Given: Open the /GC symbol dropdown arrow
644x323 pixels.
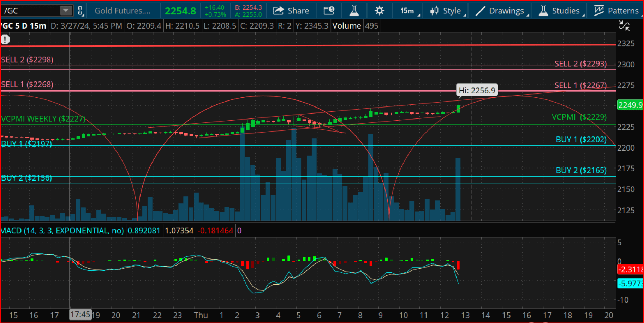Looking at the screenshot, I should pyautogui.click(x=66, y=11).
